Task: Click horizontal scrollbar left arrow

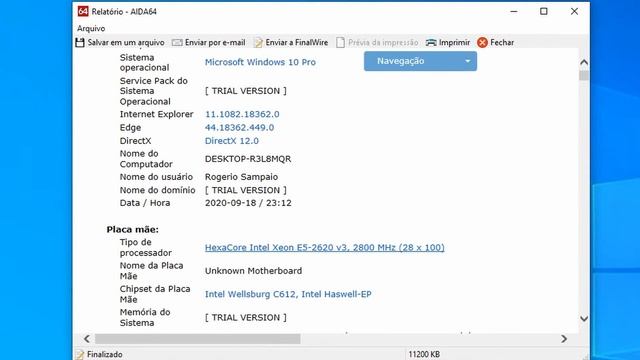Action: pos(87,339)
